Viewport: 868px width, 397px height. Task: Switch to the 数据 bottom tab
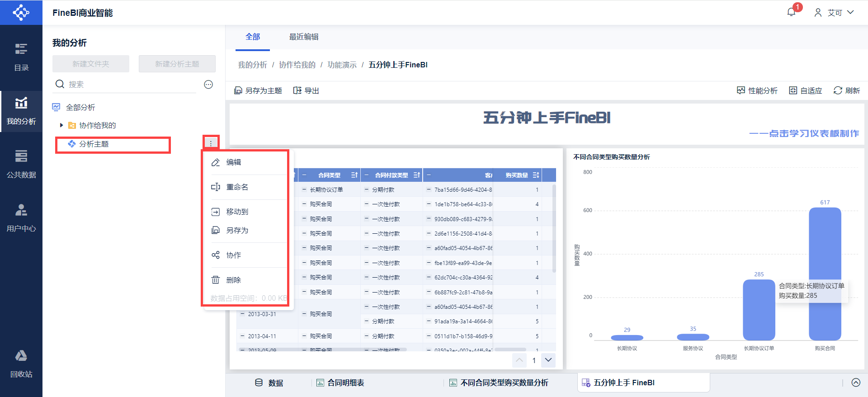pos(269,383)
